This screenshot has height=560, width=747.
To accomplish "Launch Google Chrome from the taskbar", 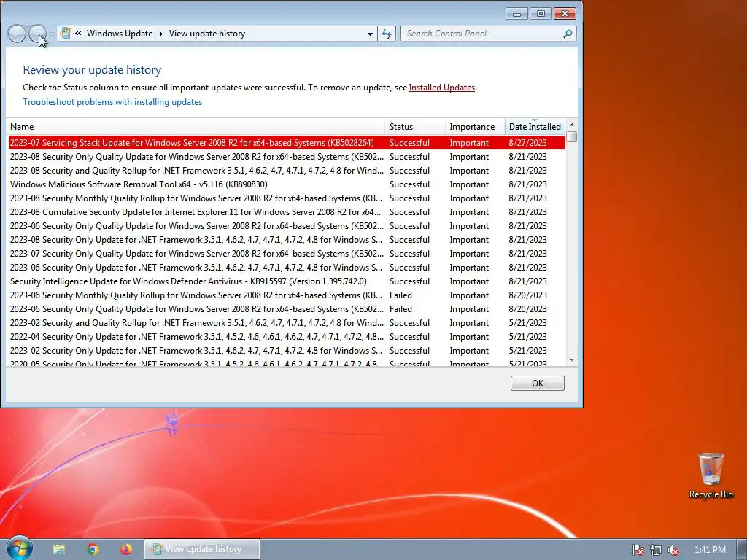I will [93, 550].
